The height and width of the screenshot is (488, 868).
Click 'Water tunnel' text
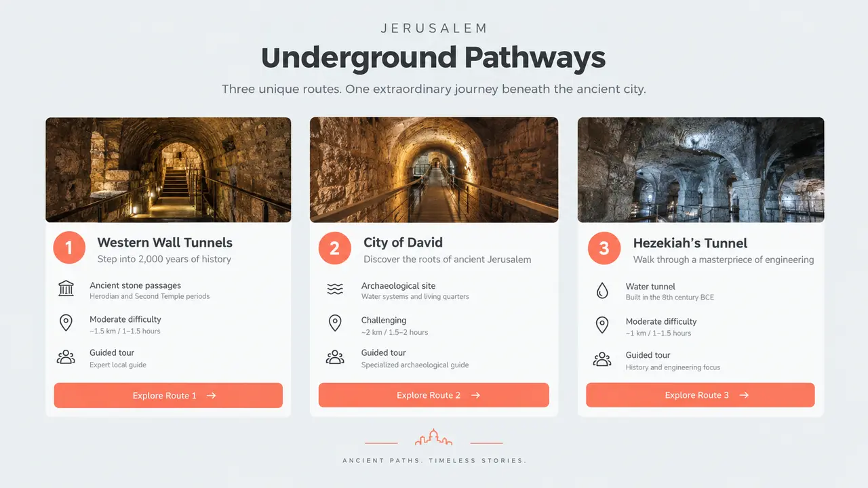coord(650,287)
